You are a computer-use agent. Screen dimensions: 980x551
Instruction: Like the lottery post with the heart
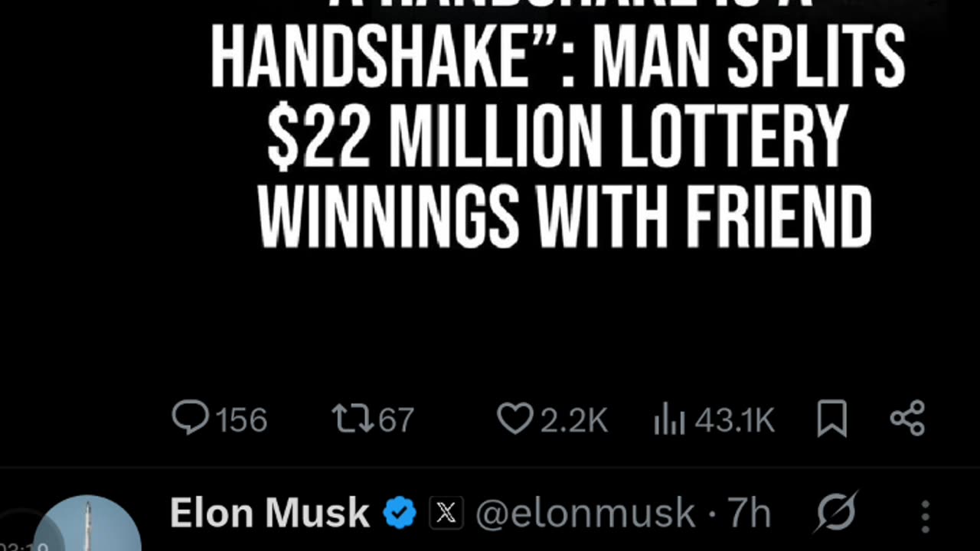(514, 419)
